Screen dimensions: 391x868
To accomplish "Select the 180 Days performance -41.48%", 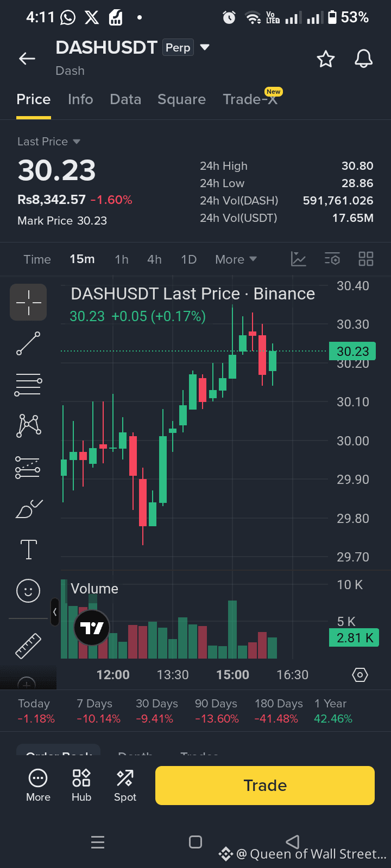I will [279, 711].
